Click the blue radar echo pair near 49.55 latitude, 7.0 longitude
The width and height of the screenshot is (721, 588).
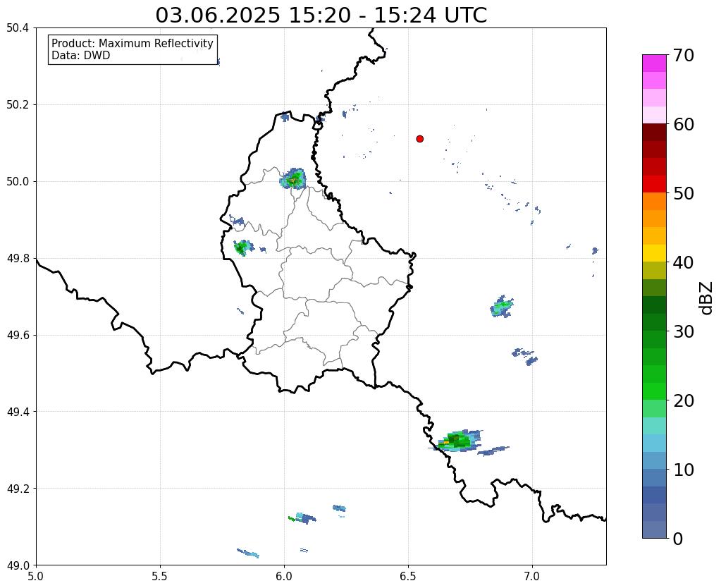click(x=525, y=357)
